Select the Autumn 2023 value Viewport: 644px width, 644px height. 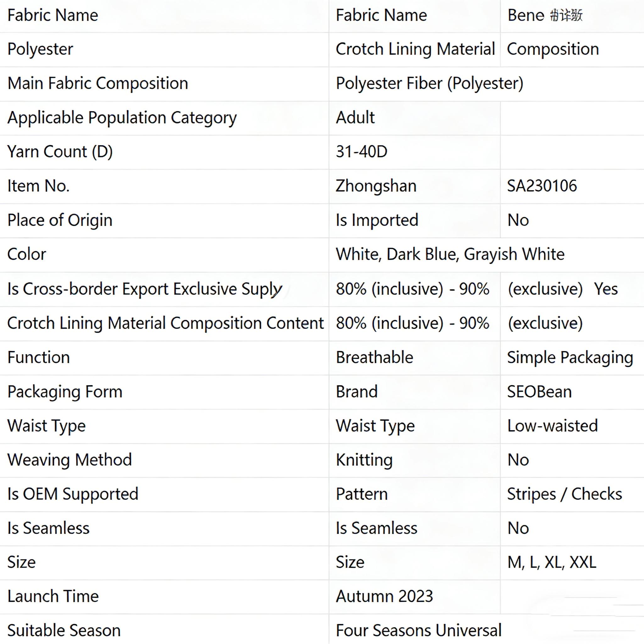384,596
